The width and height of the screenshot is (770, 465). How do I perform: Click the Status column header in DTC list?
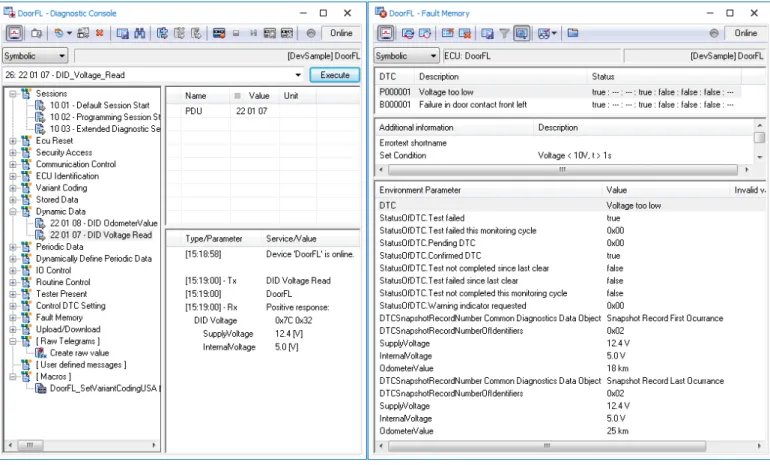pyautogui.click(x=664, y=77)
